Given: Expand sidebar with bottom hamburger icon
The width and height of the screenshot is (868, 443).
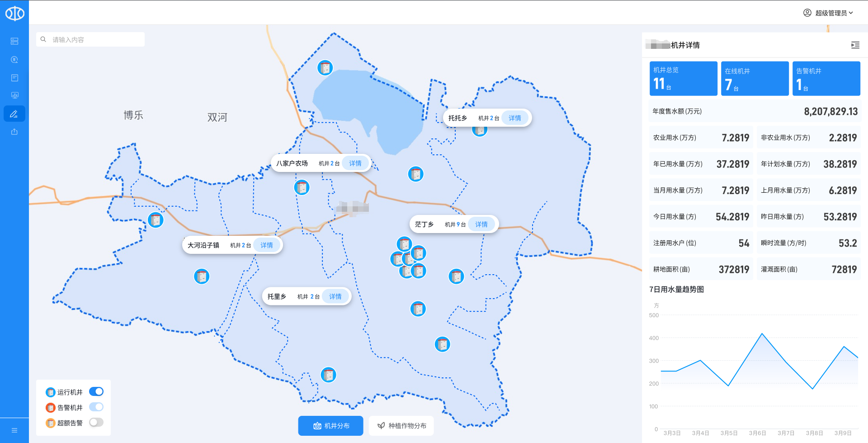Looking at the screenshot, I should click(x=14, y=430).
